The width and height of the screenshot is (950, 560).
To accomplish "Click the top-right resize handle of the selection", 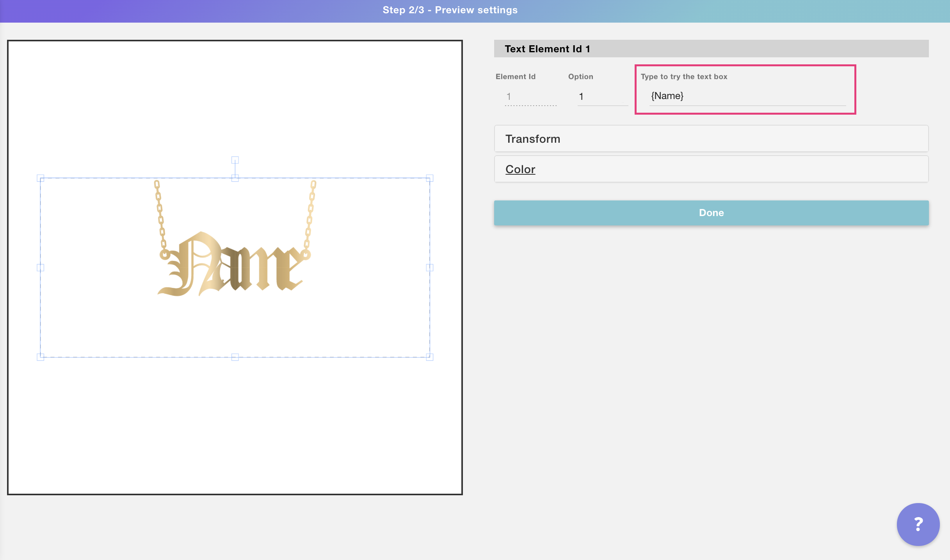I will click(429, 178).
